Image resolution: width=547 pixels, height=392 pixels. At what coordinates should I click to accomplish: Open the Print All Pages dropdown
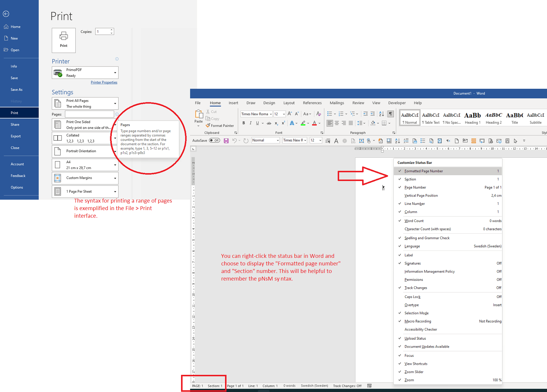coord(85,104)
